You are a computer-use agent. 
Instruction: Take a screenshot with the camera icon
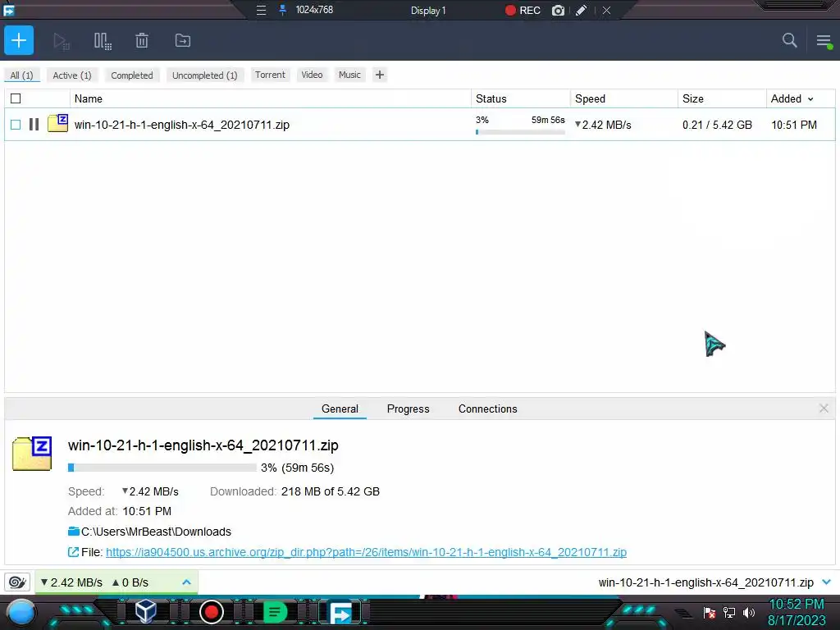click(x=558, y=10)
